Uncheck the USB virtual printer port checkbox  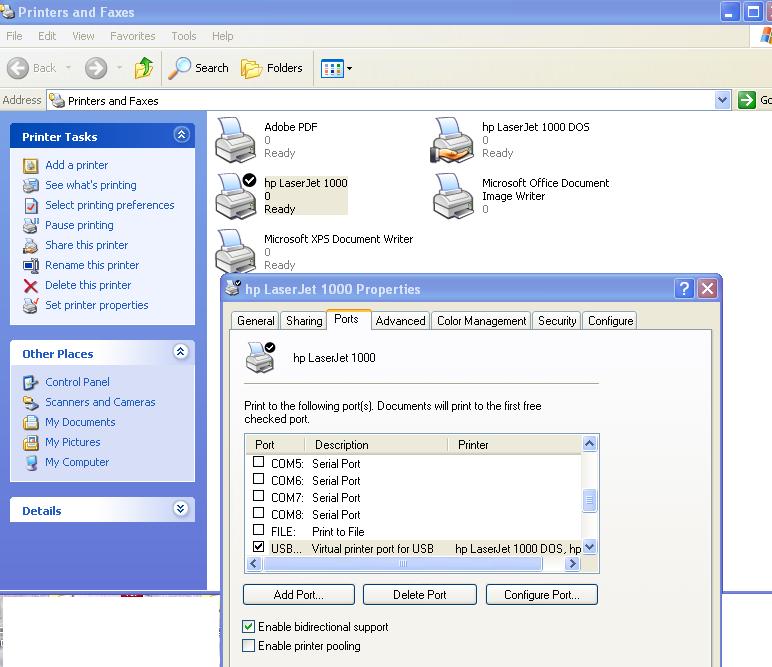[259, 548]
